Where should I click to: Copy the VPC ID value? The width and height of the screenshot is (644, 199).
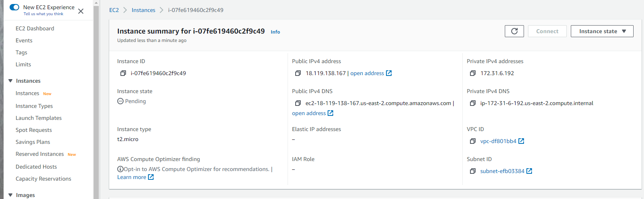473,141
